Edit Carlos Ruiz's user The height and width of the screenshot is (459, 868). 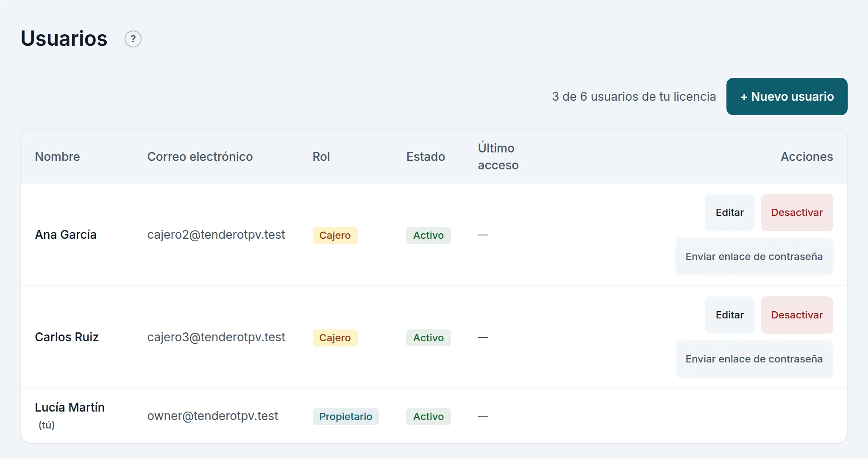coord(729,315)
